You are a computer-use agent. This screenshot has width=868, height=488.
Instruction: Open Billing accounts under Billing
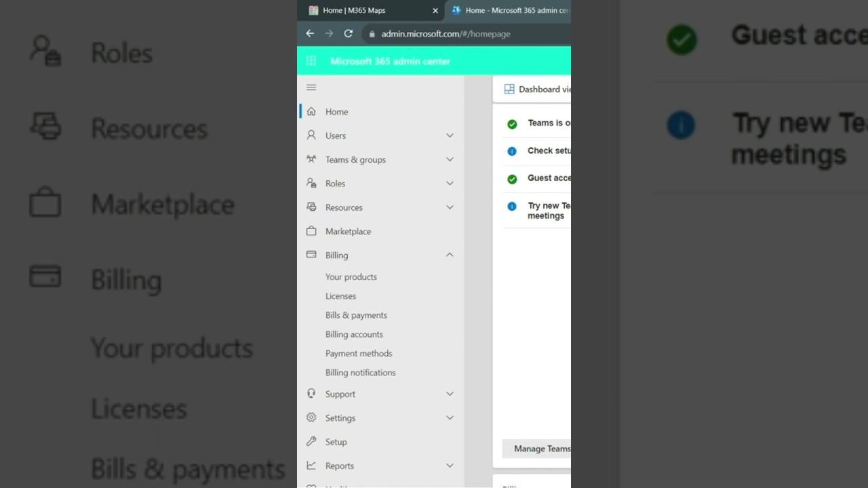coord(354,334)
